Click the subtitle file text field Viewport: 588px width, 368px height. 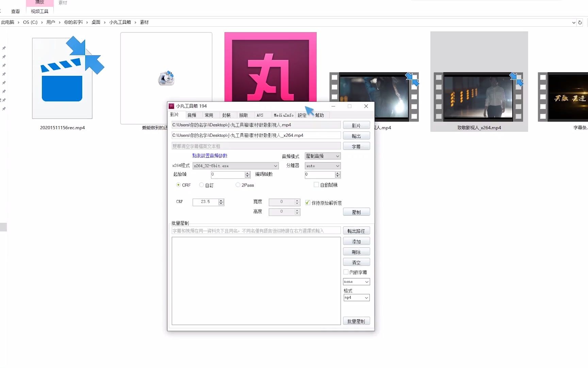tap(256, 146)
